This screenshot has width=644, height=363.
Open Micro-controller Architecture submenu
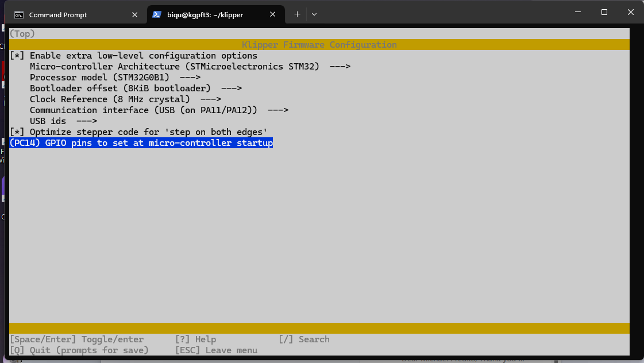tap(190, 67)
